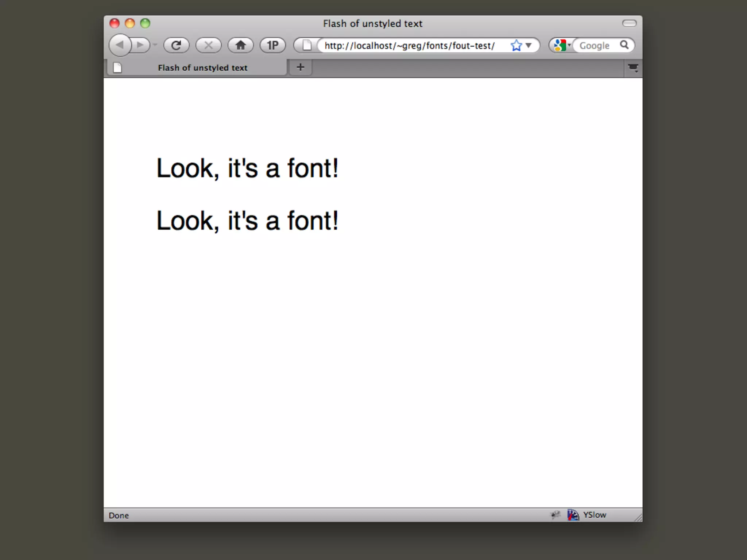This screenshot has height=560, width=747.
Task: Open the Google search engine selector
Action: pos(561,45)
